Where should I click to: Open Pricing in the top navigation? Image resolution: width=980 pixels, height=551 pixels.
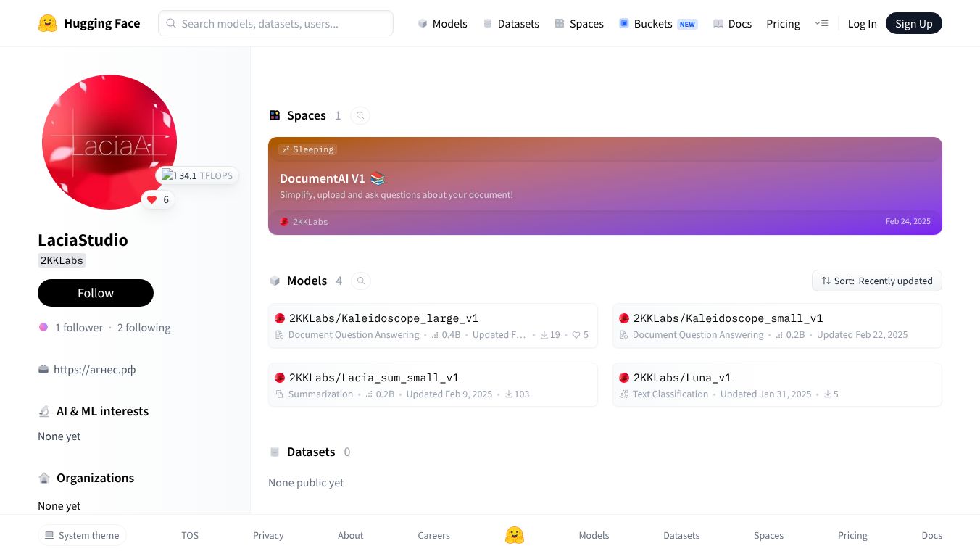[x=783, y=23]
